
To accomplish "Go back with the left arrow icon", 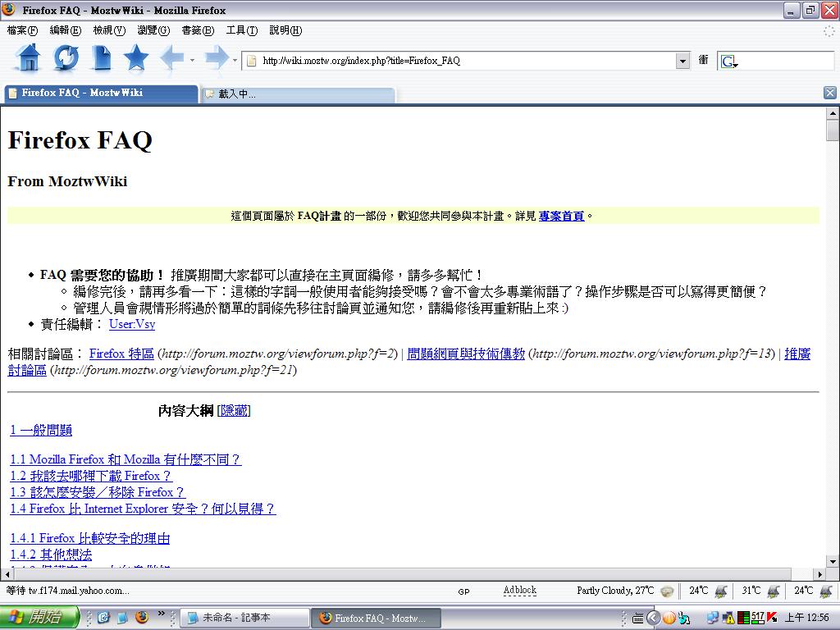I will (172, 58).
